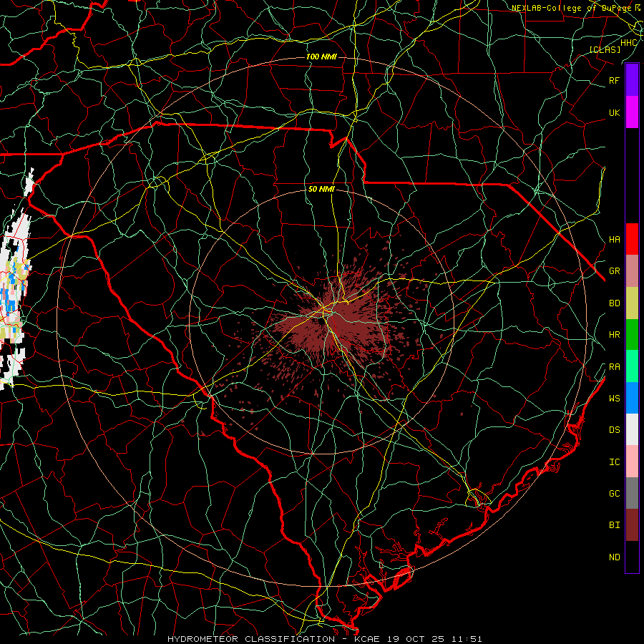This screenshot has width=644, height=644.
Task: Select the pink GR legend swatch
Action: [632, 271]
